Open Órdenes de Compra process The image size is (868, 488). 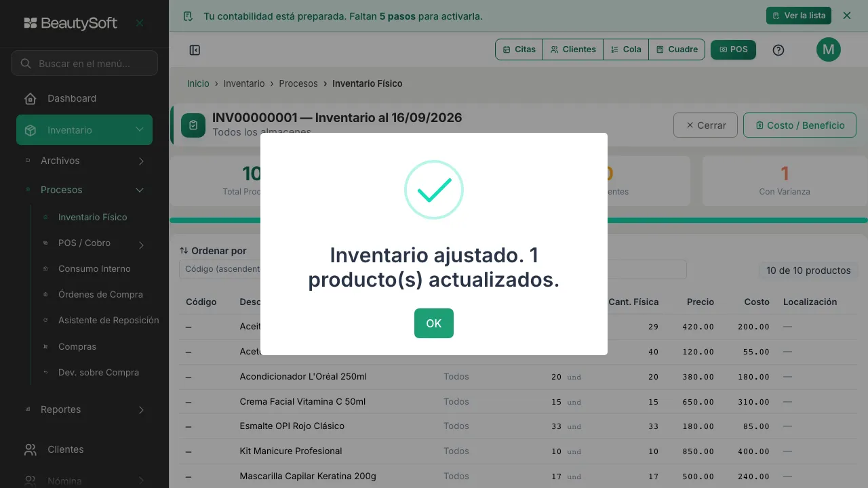click(100, 294)
